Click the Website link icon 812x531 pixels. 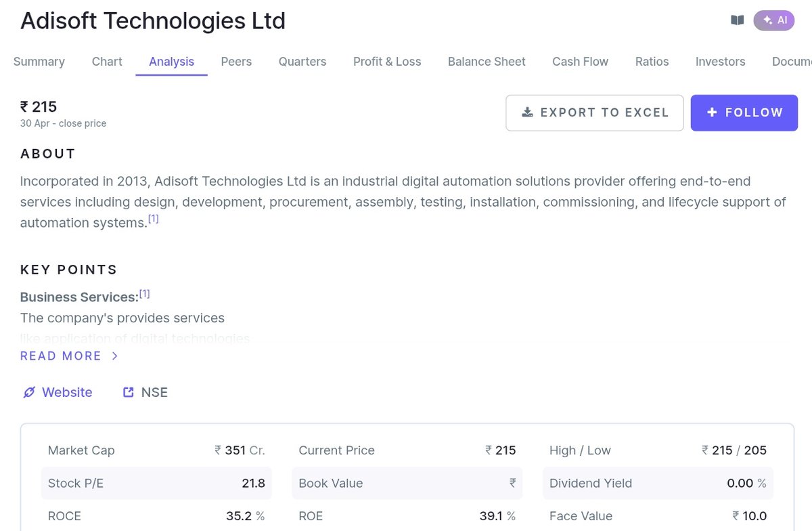click(x=29, y=392)
